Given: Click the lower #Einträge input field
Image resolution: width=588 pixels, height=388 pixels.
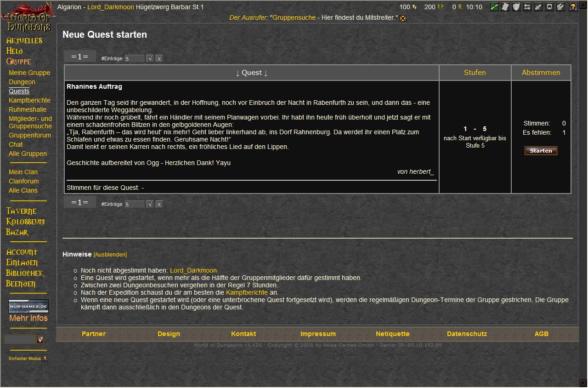Looking at the screenshot, I should [135, 204].
